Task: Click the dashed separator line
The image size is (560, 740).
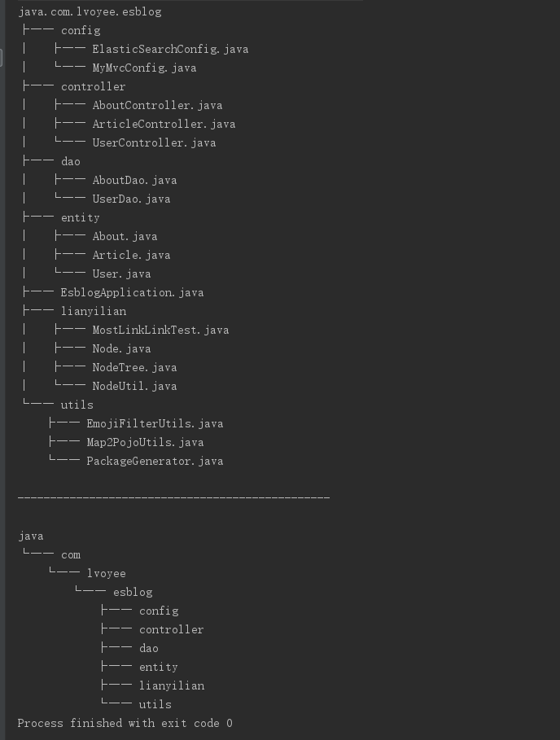Action: coord(173,497)
